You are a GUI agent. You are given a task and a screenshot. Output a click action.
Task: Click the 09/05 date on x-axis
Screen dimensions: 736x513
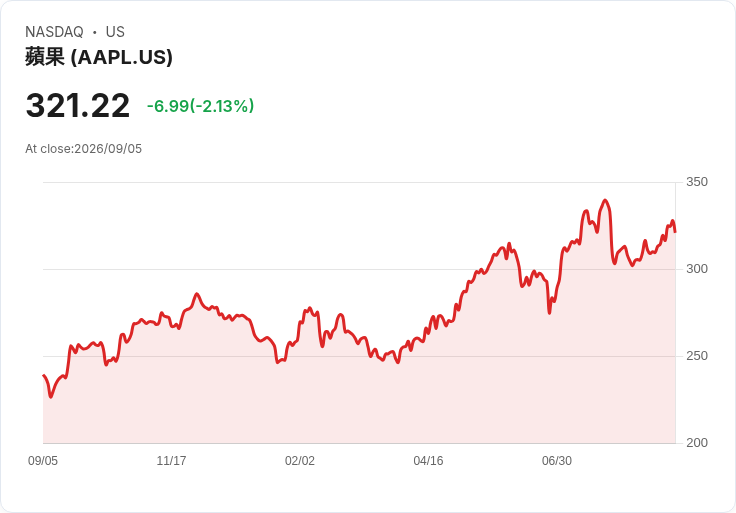pos(43,461)
